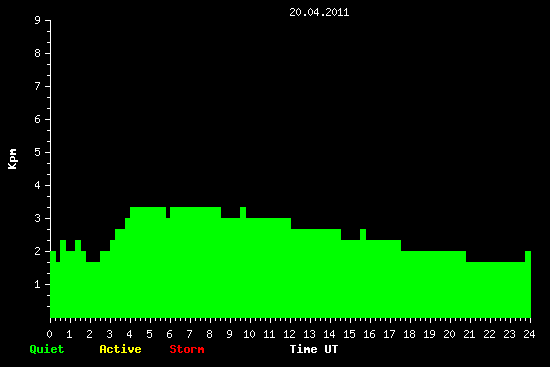Click the Time UT axis label
Image resolution: width=550 pixels, height=367 pixels.
[x=314, y=349]
